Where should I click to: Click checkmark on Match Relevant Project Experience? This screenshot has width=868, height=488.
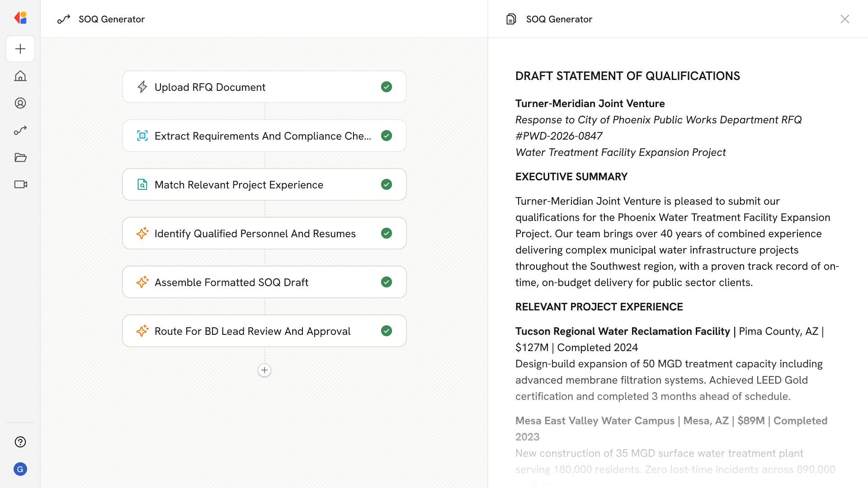point(387,184)
